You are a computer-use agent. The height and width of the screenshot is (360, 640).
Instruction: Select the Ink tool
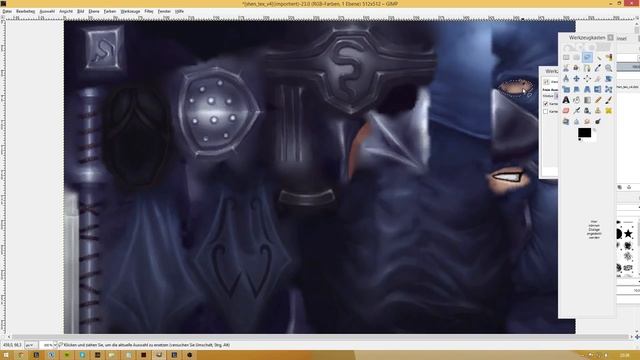[x=587, y=110]
